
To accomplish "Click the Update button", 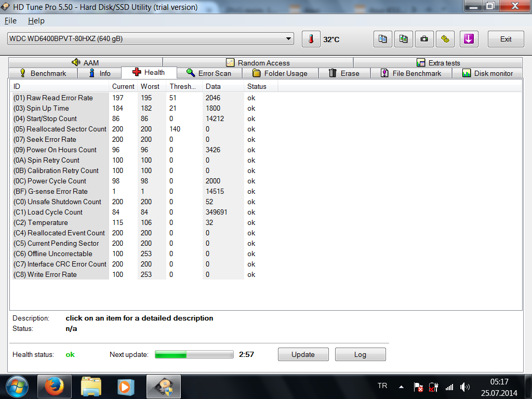I will (x=303, y=354).
